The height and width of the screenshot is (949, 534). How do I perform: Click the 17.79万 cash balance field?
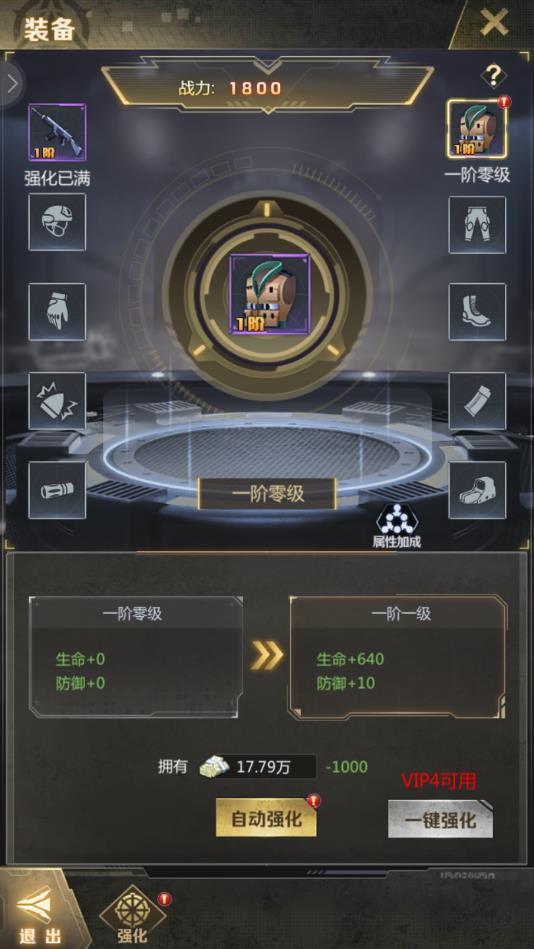pyautogui.click(x=259, y=767)
